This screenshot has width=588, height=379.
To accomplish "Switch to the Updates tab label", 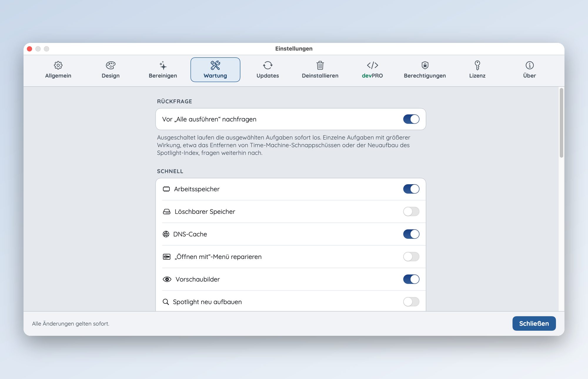I will tap(268, 76).
